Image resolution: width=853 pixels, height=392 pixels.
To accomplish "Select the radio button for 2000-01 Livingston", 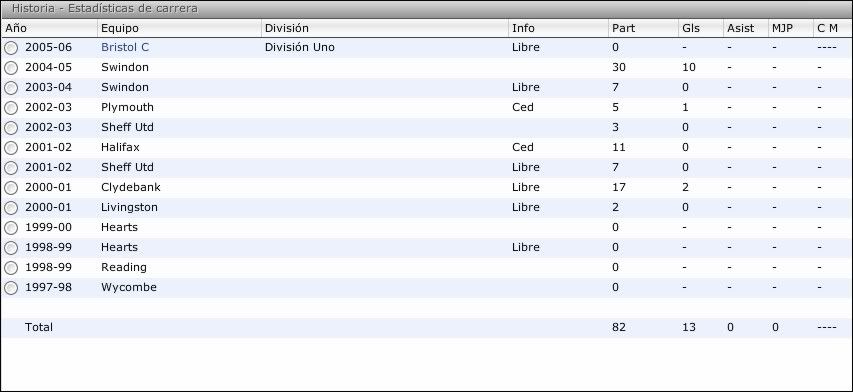I will tap(11, 208).
